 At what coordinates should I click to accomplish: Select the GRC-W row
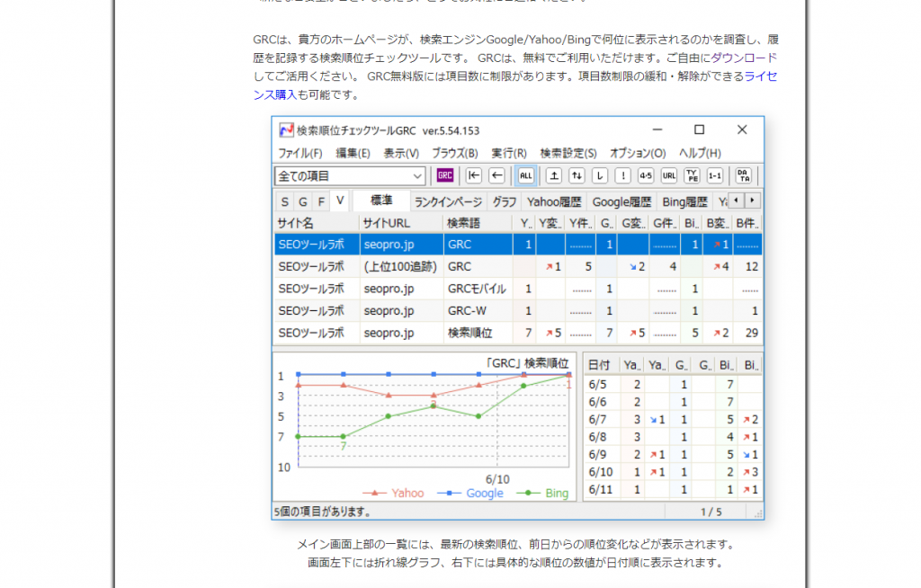pyautogui.click(x=518, y=311)
